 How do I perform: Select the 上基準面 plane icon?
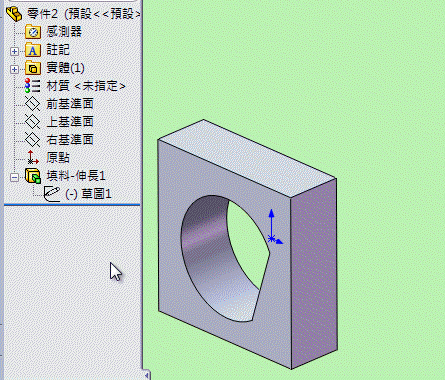point(33,122)
